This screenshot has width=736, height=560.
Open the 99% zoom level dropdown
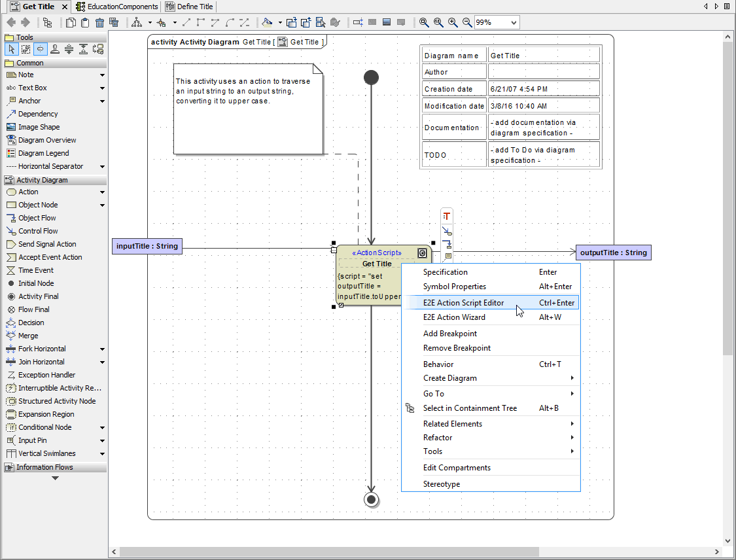514,22
